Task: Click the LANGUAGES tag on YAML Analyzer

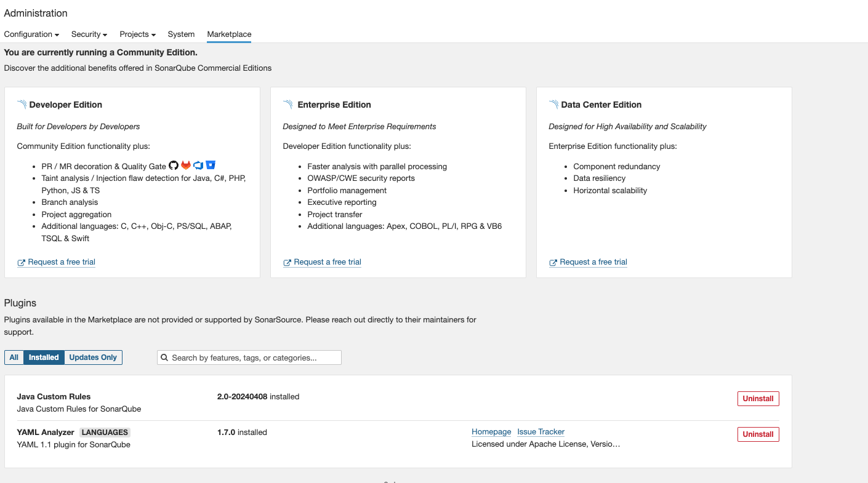Action: point(105,433)
